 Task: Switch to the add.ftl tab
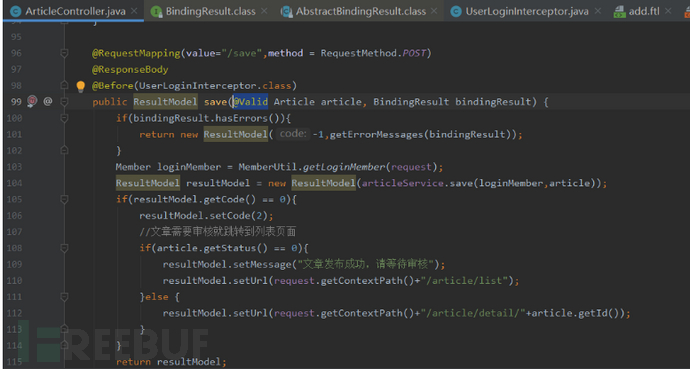[x=643, y=11]
